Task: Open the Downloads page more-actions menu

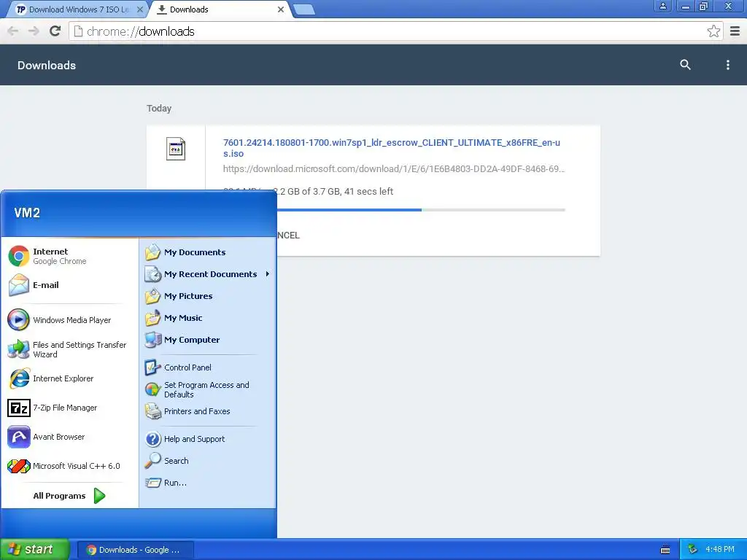Action: tap(727, 65)
